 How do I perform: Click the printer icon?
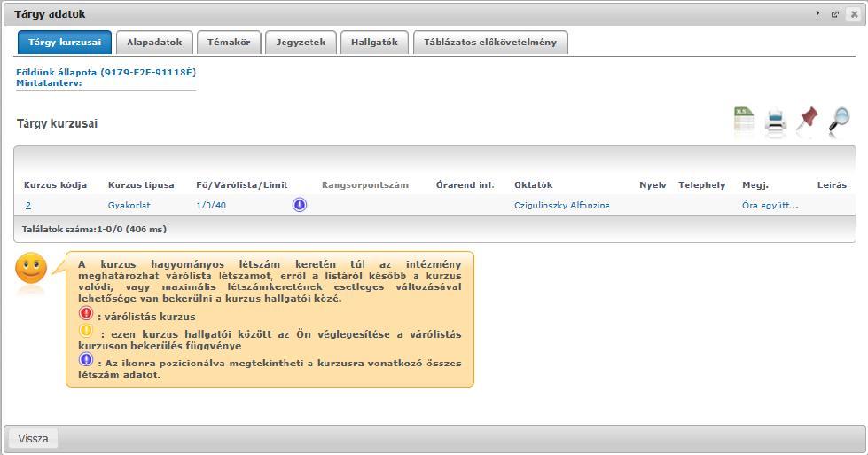click(776, 121)
